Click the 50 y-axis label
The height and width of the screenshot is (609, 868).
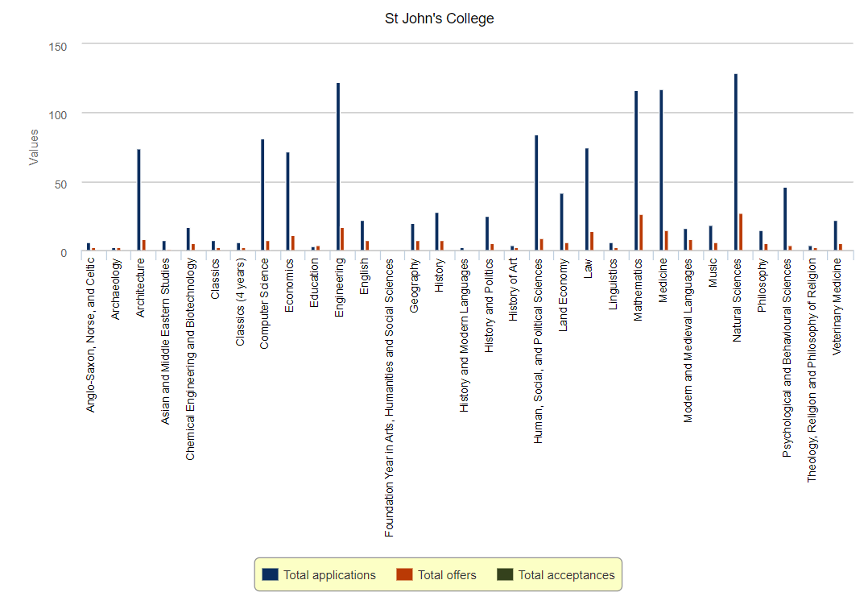(x=60, y=184)
